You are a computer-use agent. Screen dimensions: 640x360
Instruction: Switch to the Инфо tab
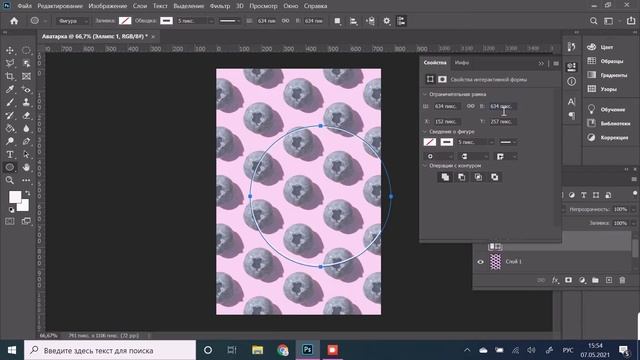462,63
